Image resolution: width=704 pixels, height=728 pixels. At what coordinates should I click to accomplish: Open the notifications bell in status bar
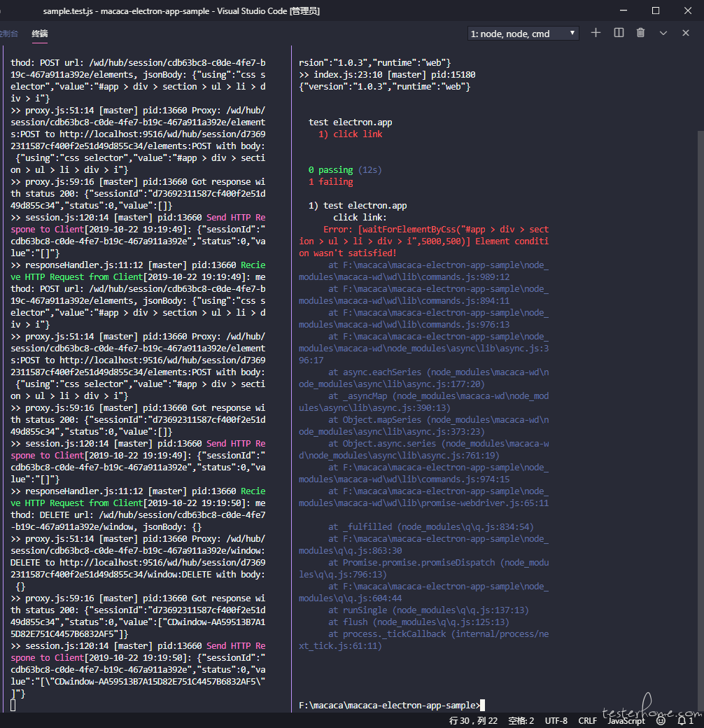point(685,720)
